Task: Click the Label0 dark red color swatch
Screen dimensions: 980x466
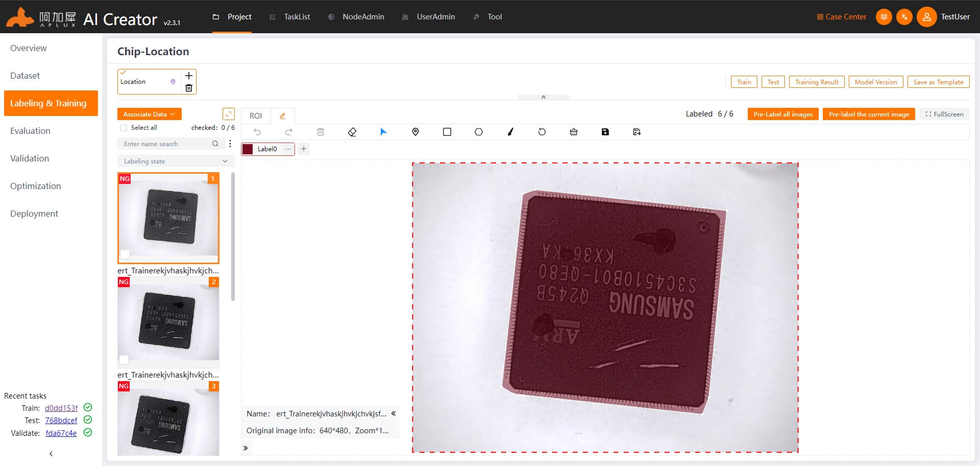Action: [248, 149]
